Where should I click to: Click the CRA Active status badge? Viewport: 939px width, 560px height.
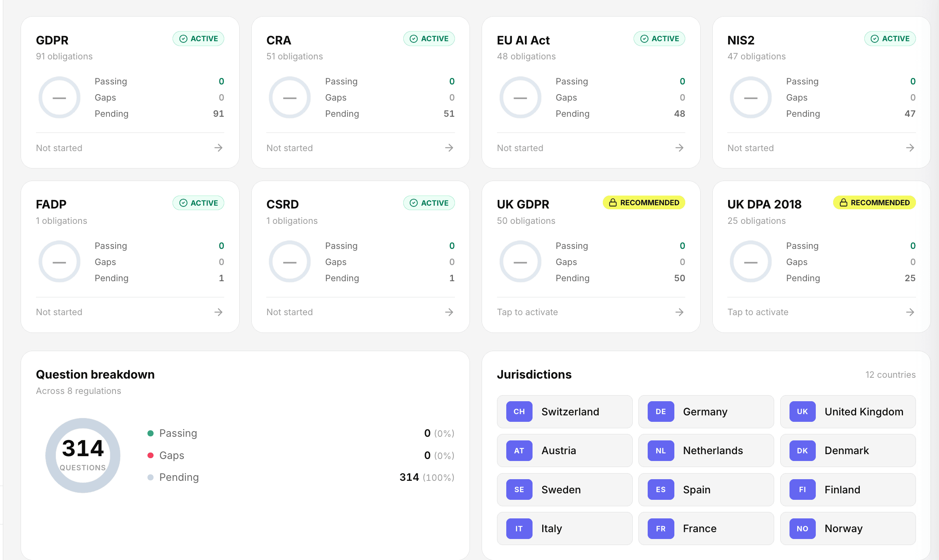tap(429, 39)
